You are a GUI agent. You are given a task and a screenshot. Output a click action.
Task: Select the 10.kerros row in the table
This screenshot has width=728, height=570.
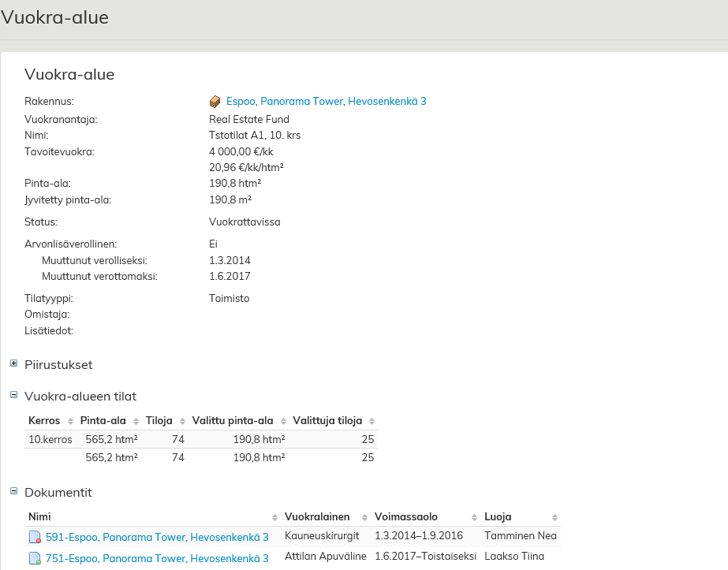[50, 439]
